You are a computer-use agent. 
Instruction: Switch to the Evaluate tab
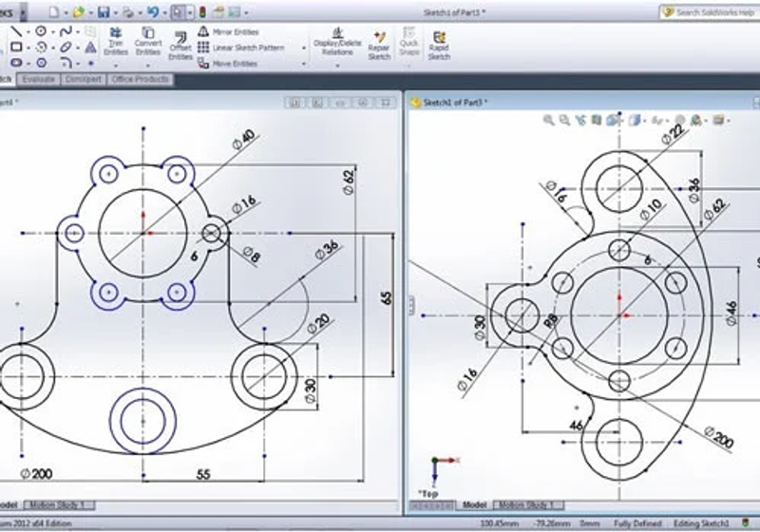[38, 79]
